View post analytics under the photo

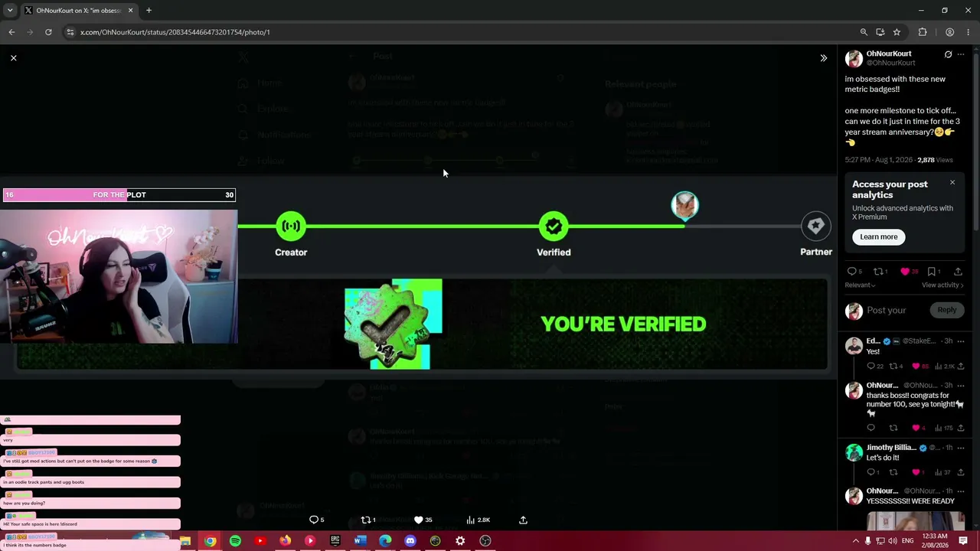[x=478, y=520]
